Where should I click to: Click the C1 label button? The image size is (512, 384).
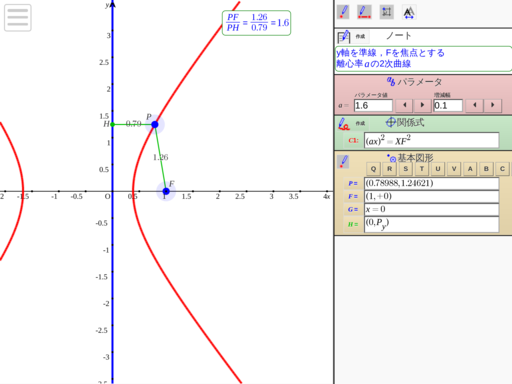point(353,141)
